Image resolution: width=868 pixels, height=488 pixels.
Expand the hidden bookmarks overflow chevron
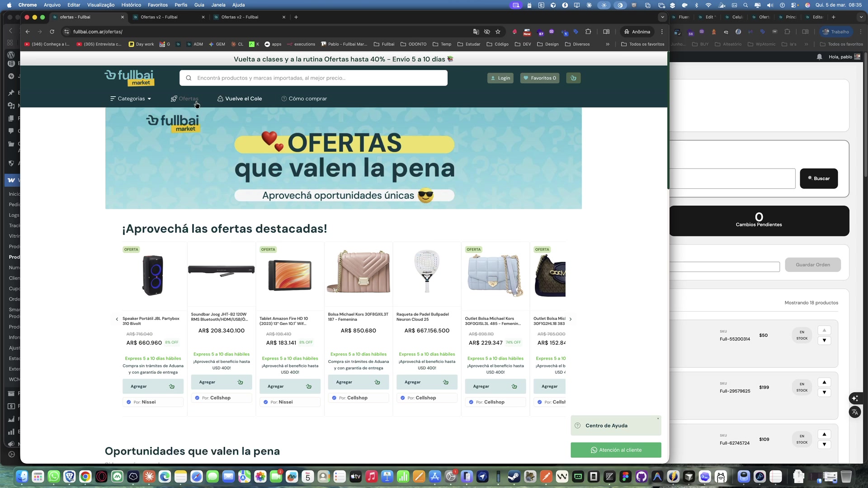[x=608, y=44]
